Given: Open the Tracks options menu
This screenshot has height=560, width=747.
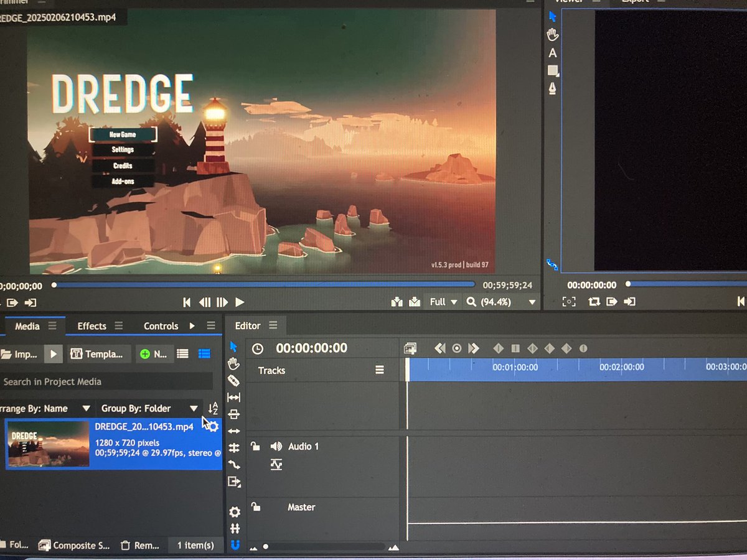Looking at the screenshot, I should [380, 370].
